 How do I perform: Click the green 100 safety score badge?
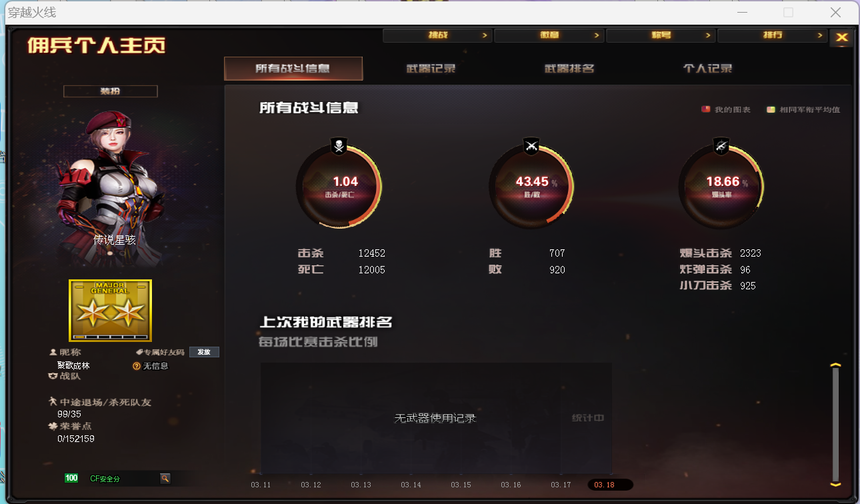pos(71,478)
